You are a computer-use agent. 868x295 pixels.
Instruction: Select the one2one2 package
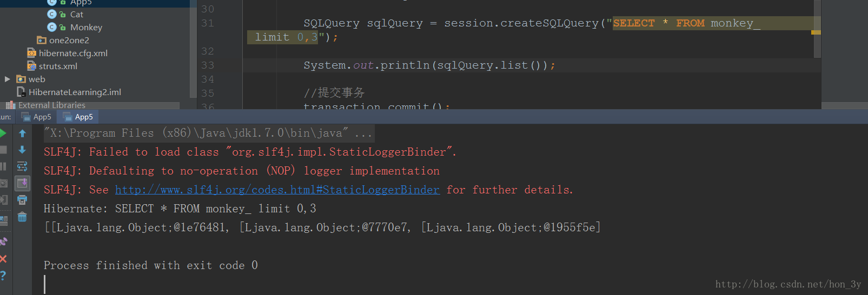[69, 40]
